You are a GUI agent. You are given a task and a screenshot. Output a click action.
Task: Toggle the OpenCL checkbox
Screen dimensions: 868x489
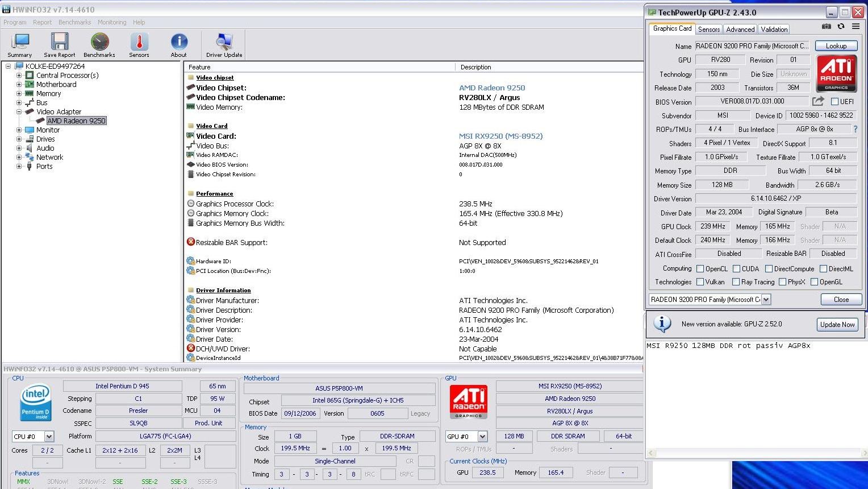[700, 269]
